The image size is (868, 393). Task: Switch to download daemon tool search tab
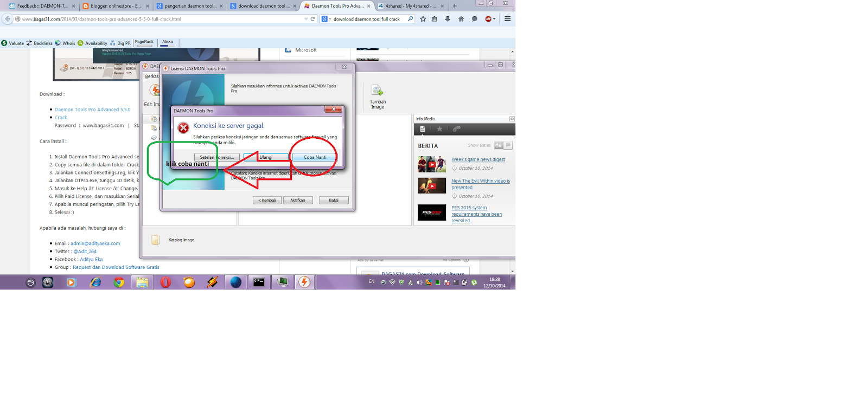pos(263,6)
